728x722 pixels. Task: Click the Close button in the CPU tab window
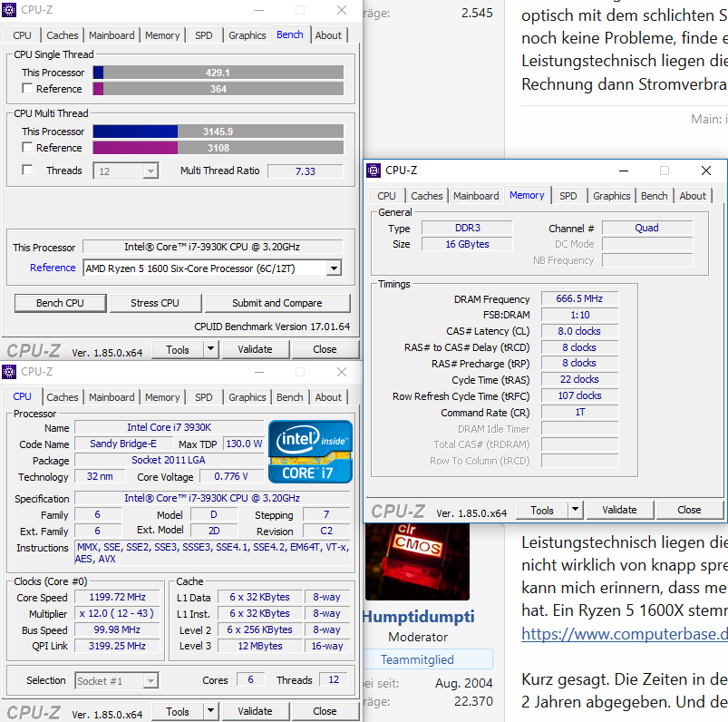(x=325, y=711)
